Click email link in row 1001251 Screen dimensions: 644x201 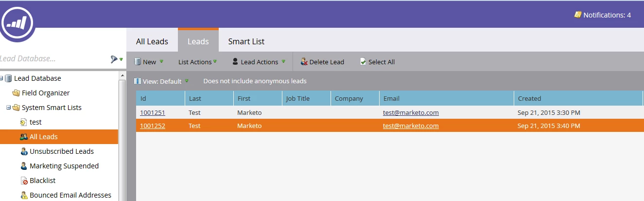click(x=411, y=112)
